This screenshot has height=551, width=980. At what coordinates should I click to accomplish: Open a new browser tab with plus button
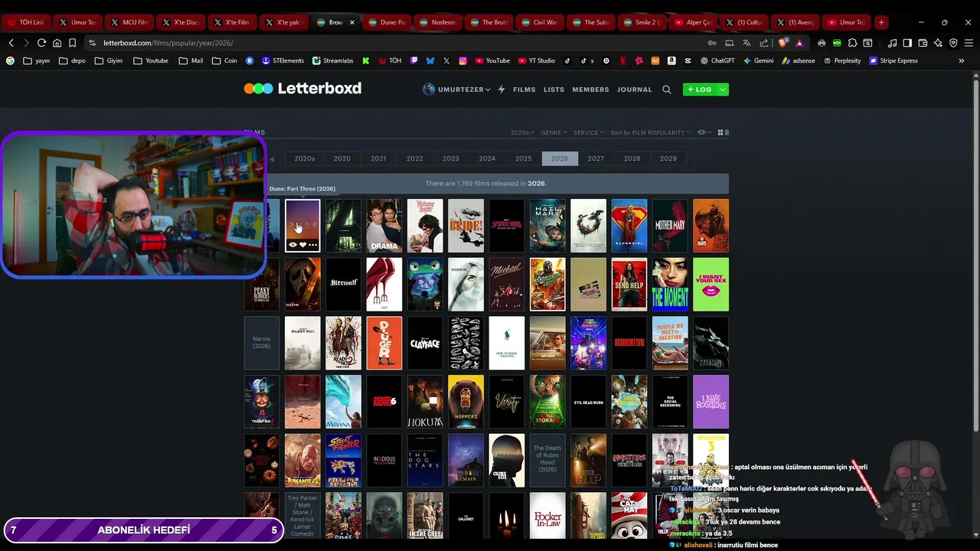tap(881, 22)
